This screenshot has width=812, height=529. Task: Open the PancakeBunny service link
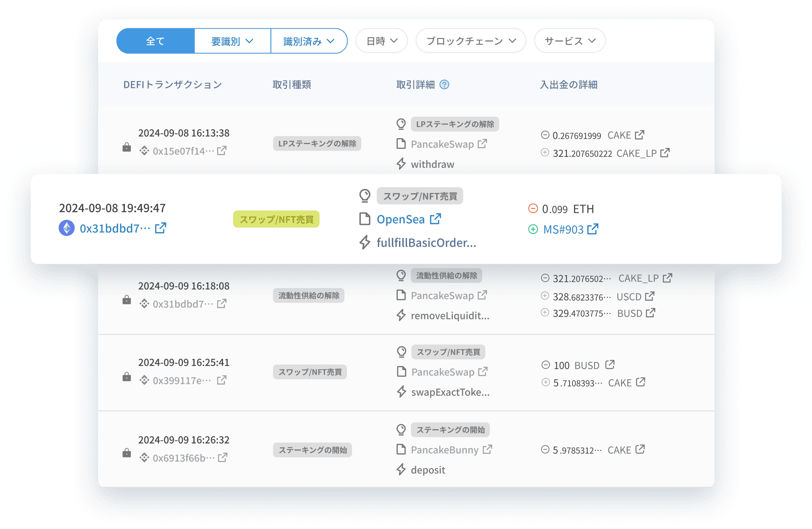[487, 450]
